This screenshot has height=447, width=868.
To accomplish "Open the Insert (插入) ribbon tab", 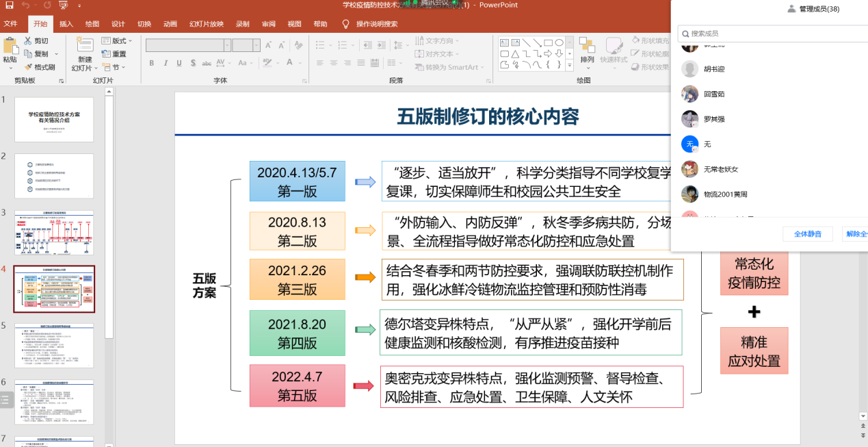I will coord(66,24).
